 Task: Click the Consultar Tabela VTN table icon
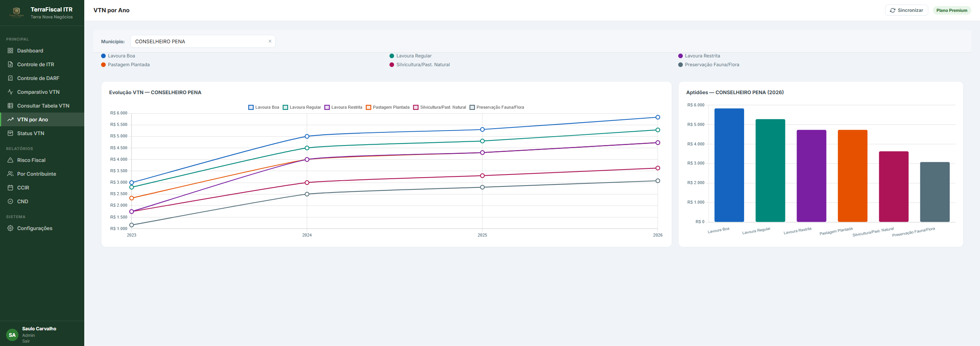[x=10, y=106]
